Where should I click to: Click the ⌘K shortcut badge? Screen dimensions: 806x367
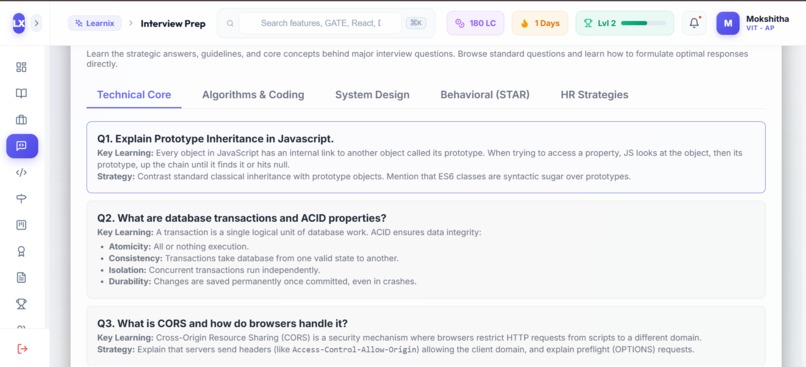tap(416, 23)
